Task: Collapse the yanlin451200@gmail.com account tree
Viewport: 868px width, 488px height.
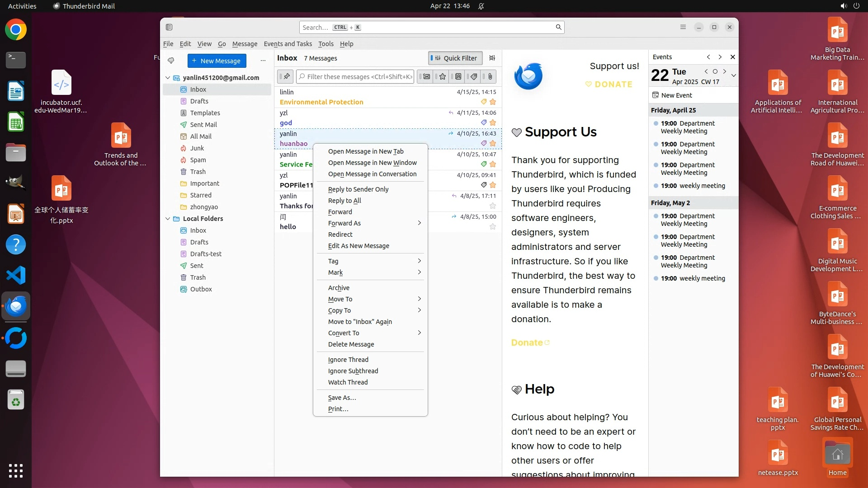Action: [x=168, y=78]
